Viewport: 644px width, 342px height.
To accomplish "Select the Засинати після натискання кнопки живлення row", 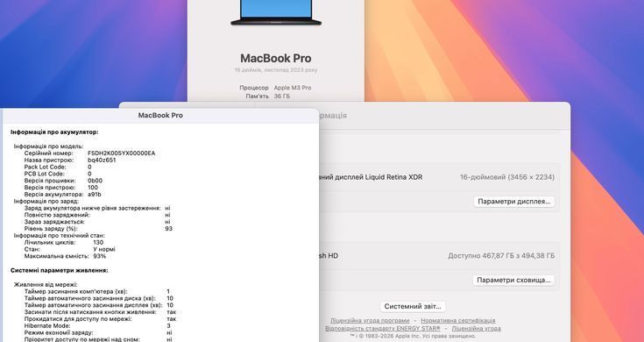I will tap(100, 312).
